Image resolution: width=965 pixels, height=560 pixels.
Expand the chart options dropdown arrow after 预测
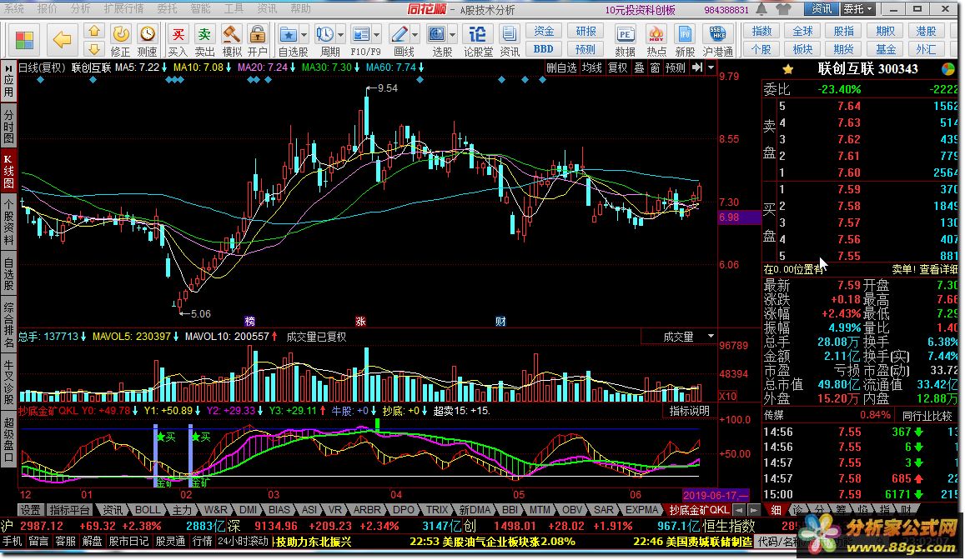[x=711, y=67]
